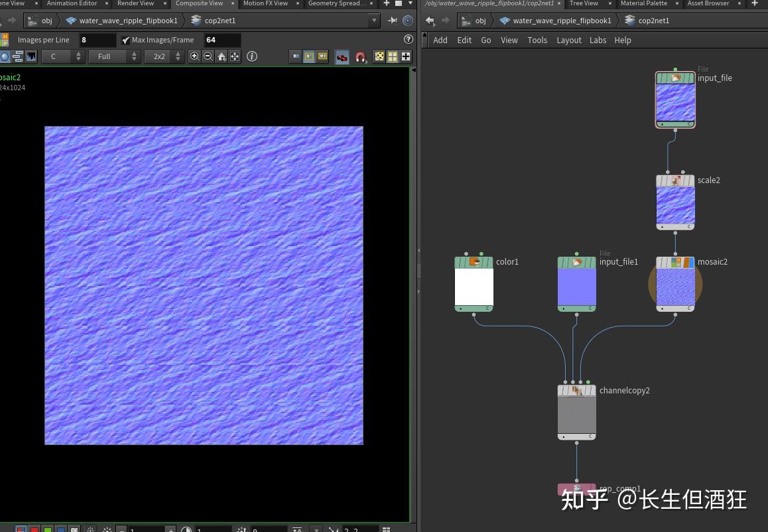The height and width of the screenshot is (532, 768).
Task: Click the back navigation arrow in the network editor
Action: 429,21
